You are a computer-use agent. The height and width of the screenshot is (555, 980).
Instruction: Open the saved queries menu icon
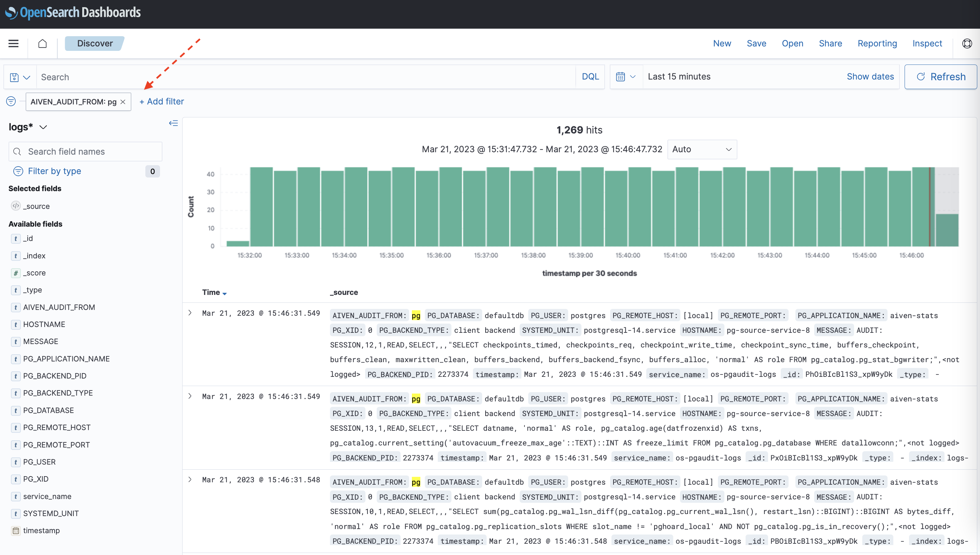(x=20, y=77)
